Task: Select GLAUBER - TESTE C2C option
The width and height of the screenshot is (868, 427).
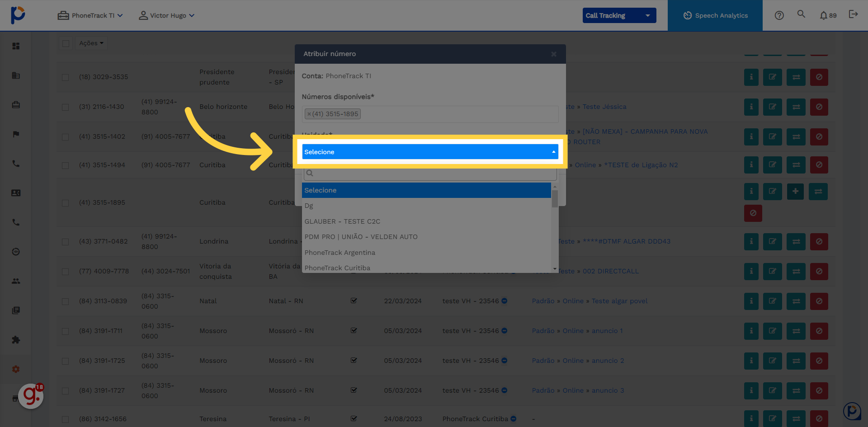Action: [x=426, y=221]
